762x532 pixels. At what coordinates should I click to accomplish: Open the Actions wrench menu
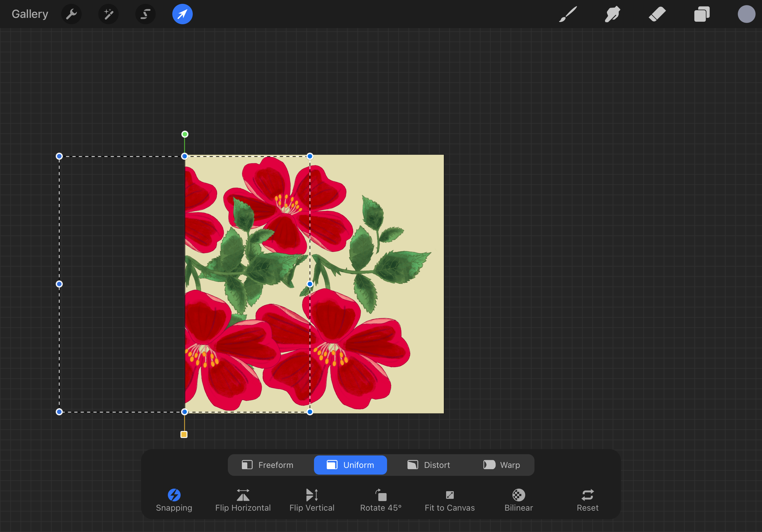tap(71, 14)
